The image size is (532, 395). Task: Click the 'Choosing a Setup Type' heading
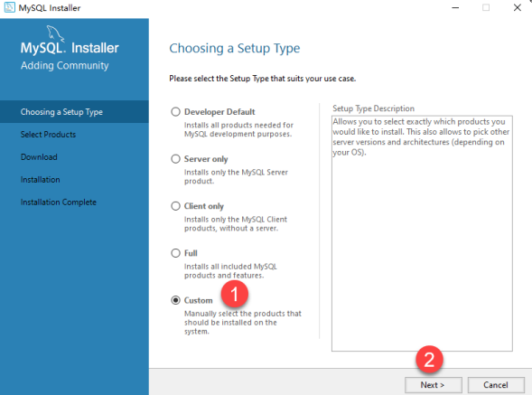[x=235, y=48]
